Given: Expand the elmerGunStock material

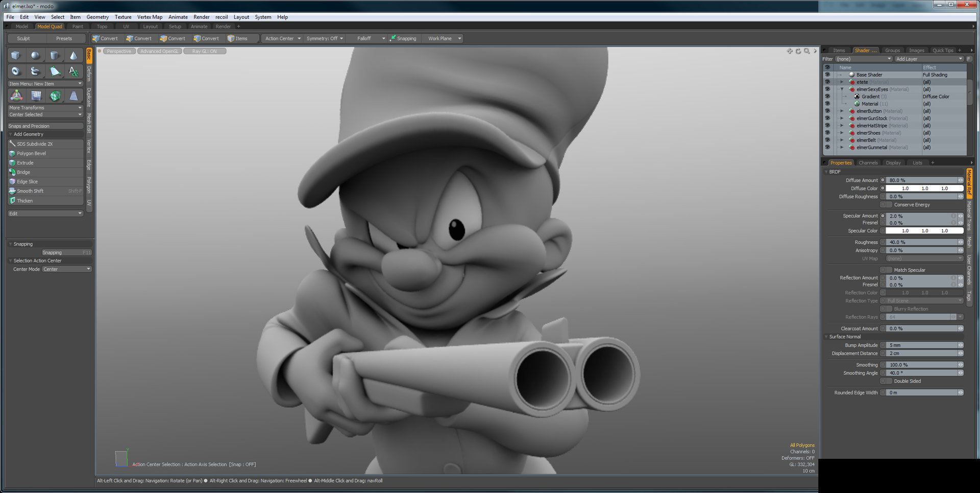Looking at the screenshot, I should (842, 119).
